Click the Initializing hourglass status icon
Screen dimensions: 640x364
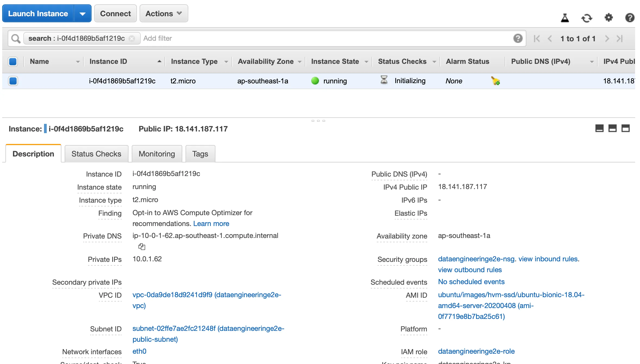point(384,80)
